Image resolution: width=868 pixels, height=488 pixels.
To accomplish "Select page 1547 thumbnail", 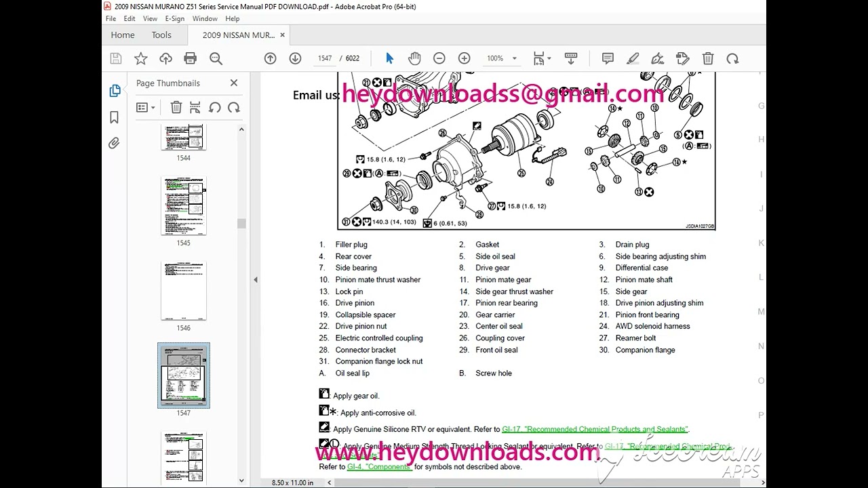I will tap(184, 375).
